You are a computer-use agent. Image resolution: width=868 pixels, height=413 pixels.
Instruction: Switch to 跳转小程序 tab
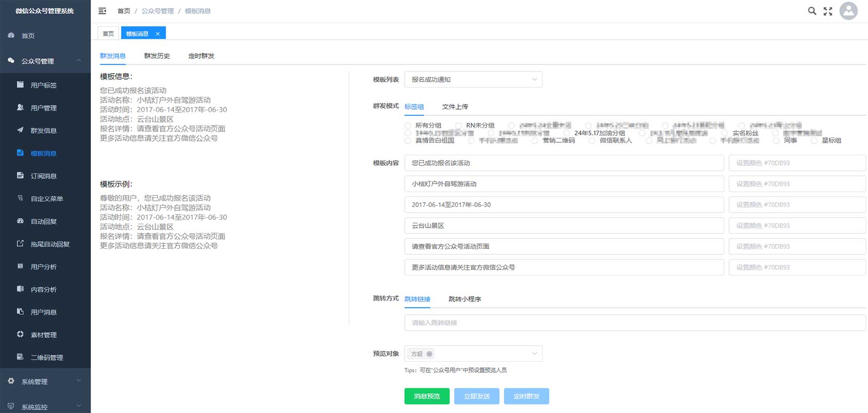coord(464,299)
